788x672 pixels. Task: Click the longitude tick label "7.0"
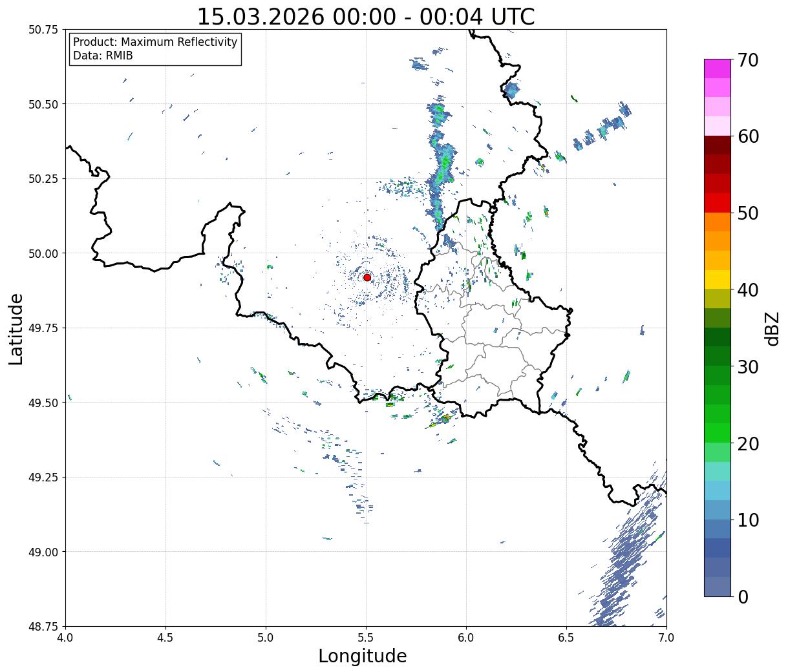coord(666,638)
